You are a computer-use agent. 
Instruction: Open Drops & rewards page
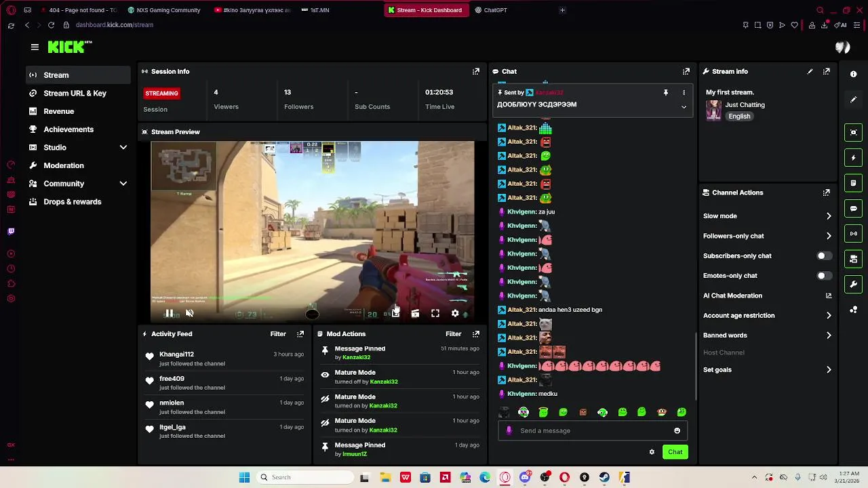point(78,202)
